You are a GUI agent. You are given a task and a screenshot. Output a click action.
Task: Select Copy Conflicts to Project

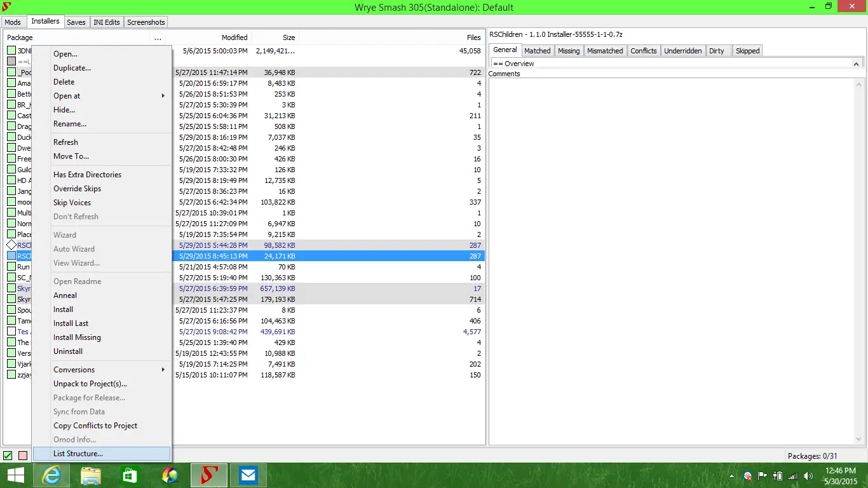(x=102, y=426)
